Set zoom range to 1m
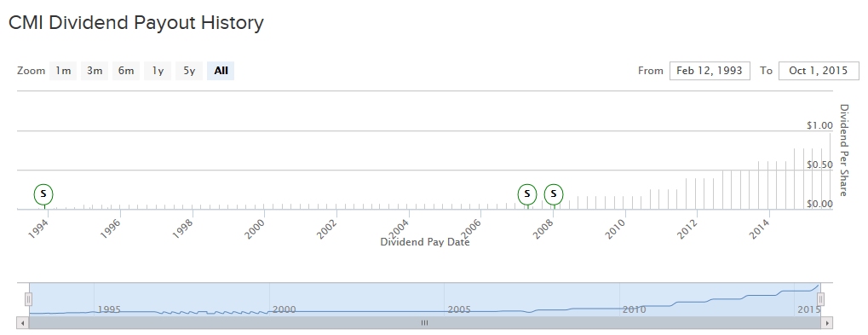The height and width of the screenshot is (335, 868). 63,71
